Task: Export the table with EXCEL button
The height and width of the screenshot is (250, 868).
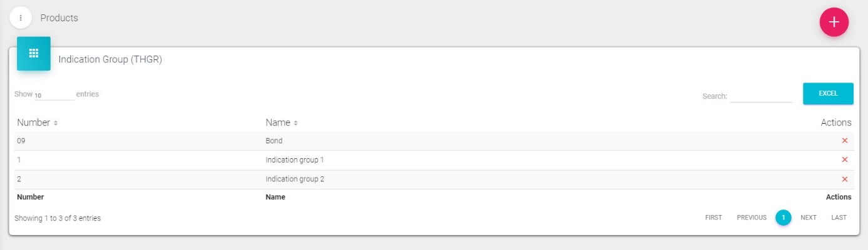Action: coord(828,94)
